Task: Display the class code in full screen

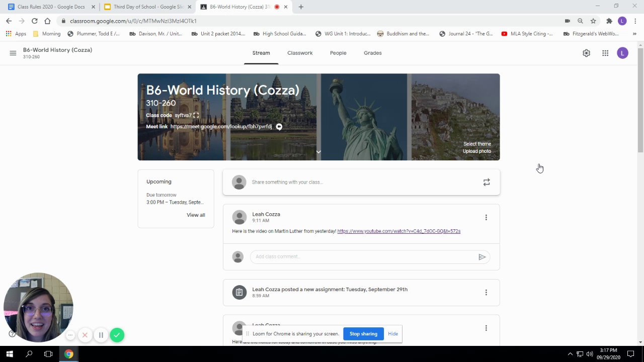Action: coord(196,115)
